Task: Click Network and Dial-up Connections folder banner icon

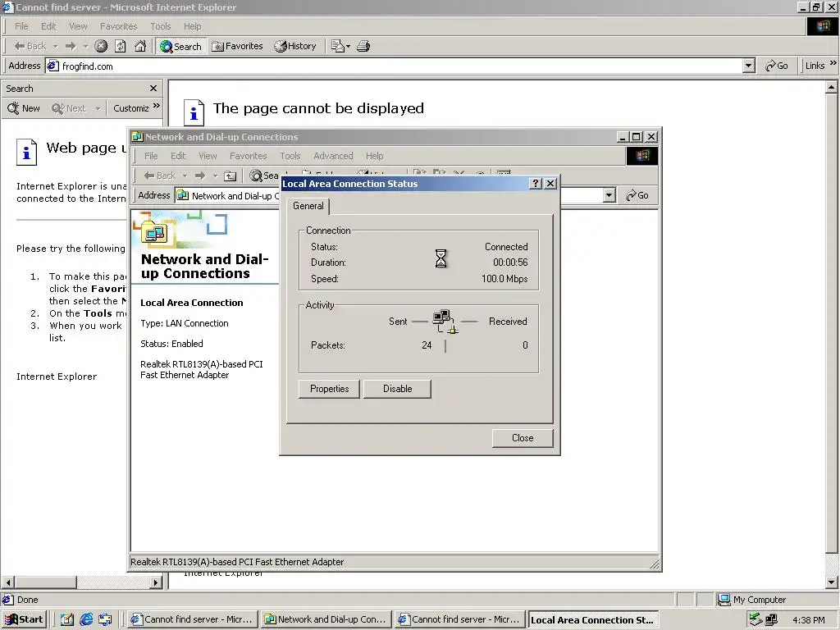Action: point(154,234)
